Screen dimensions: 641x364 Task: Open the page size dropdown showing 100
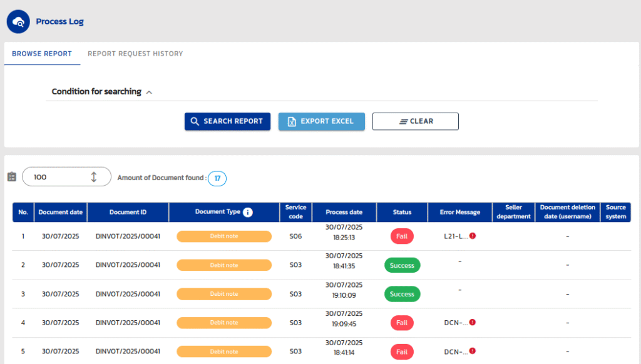[66, 176]
